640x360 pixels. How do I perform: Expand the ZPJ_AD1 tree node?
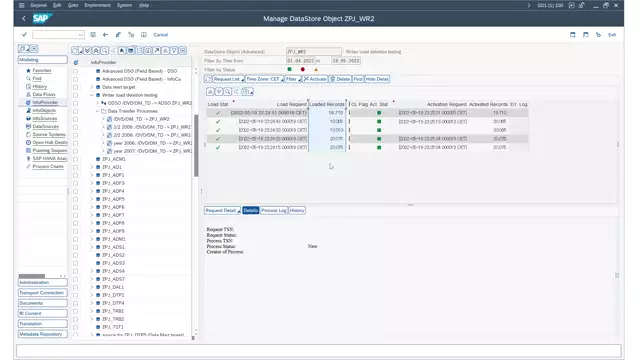[x=92, y=167]
